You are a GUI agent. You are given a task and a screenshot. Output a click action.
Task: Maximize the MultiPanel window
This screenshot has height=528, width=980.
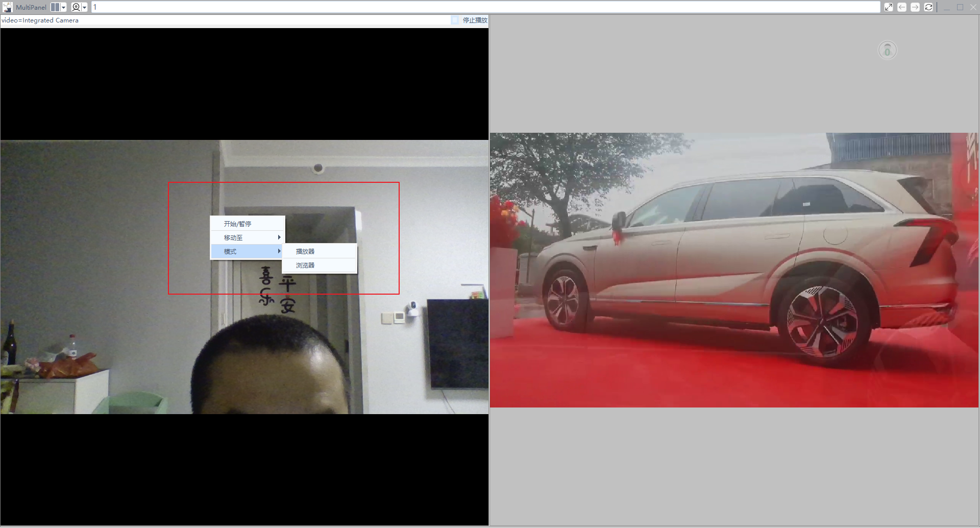point(960,7)
